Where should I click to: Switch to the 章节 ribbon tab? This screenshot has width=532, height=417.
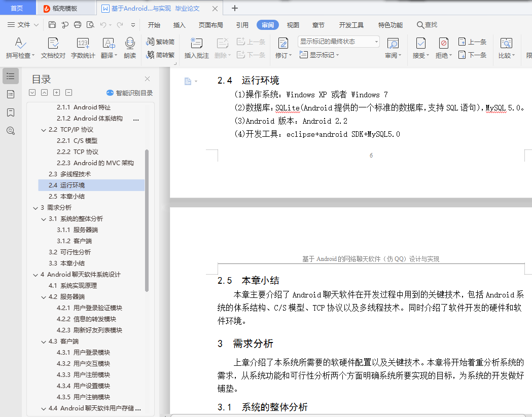pyautogui.click(x=318, y=25)
